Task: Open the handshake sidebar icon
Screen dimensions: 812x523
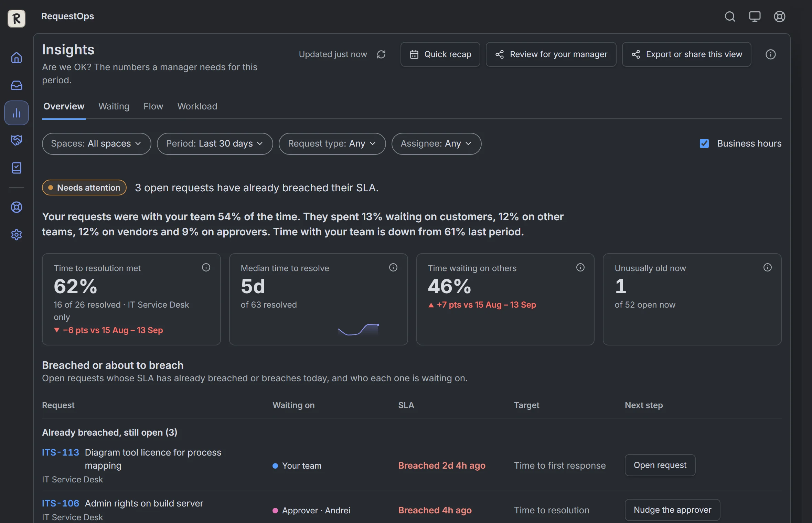Action: coord(17,140)
